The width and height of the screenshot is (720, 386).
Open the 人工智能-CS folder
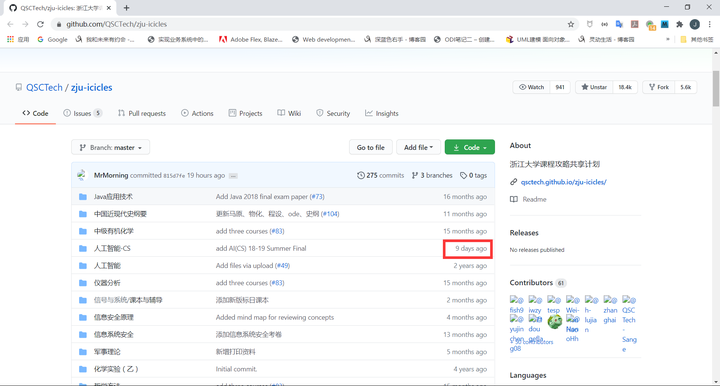pyautogui.click(x=112, y=248)
